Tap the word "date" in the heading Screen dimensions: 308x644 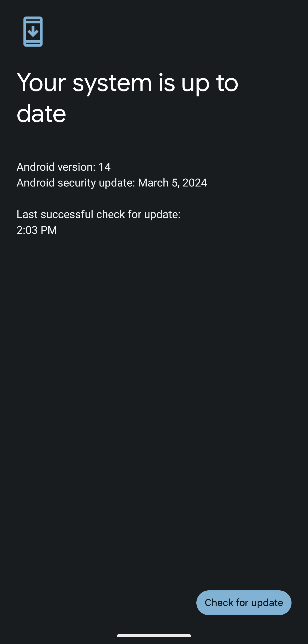(x=41, y=113)
